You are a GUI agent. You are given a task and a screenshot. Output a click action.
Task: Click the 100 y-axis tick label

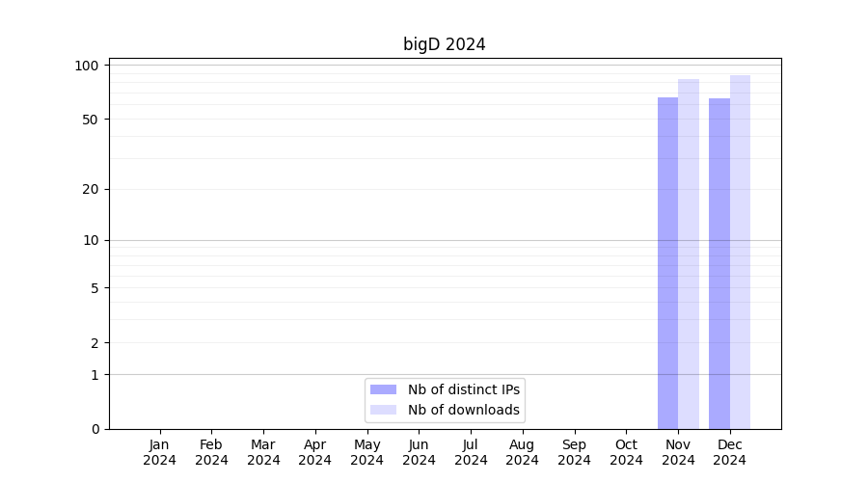coord(88,66)
